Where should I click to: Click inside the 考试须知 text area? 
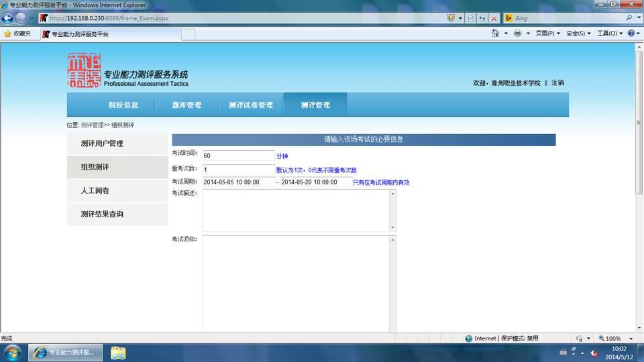[296, 284]
